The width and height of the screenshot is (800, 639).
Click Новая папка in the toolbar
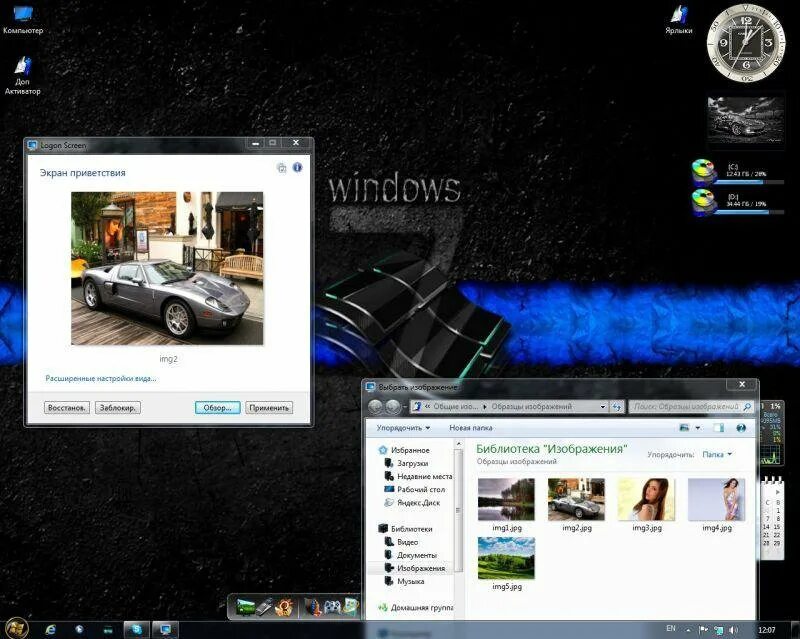(x=470, y=428)
